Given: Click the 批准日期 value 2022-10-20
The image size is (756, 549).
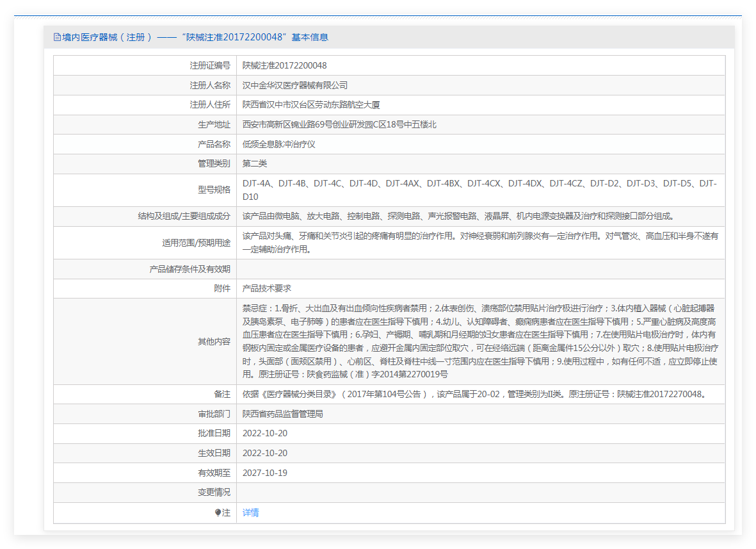Looking at the screenshot, I should pyautogui.click(x=265, y=433).
